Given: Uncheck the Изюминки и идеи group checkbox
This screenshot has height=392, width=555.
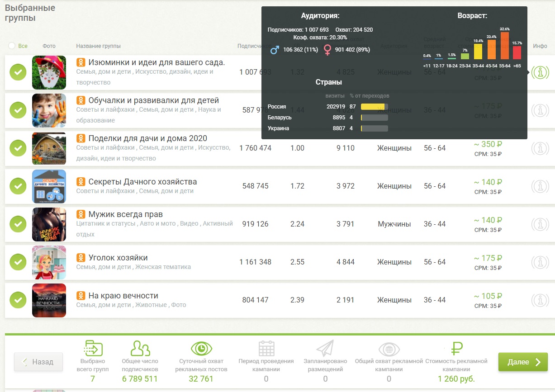Looking at the screenshot, I should click(x=18, y=72).
